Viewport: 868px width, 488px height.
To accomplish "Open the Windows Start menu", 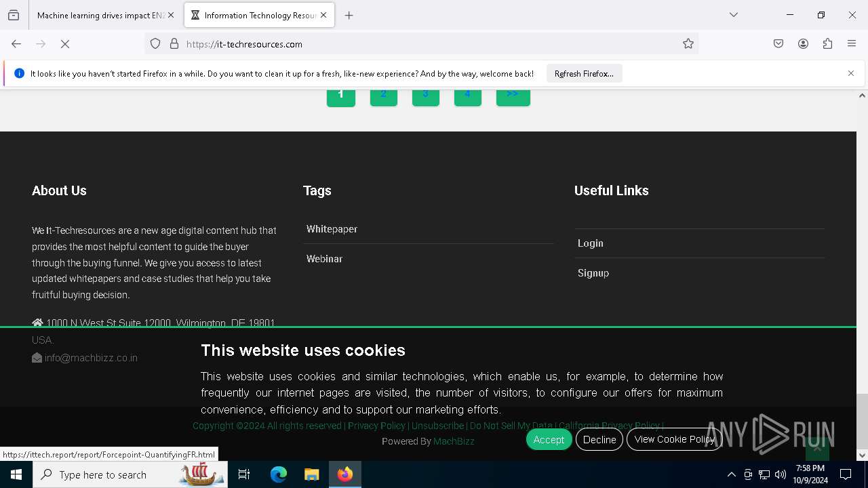I will (16, 474).
